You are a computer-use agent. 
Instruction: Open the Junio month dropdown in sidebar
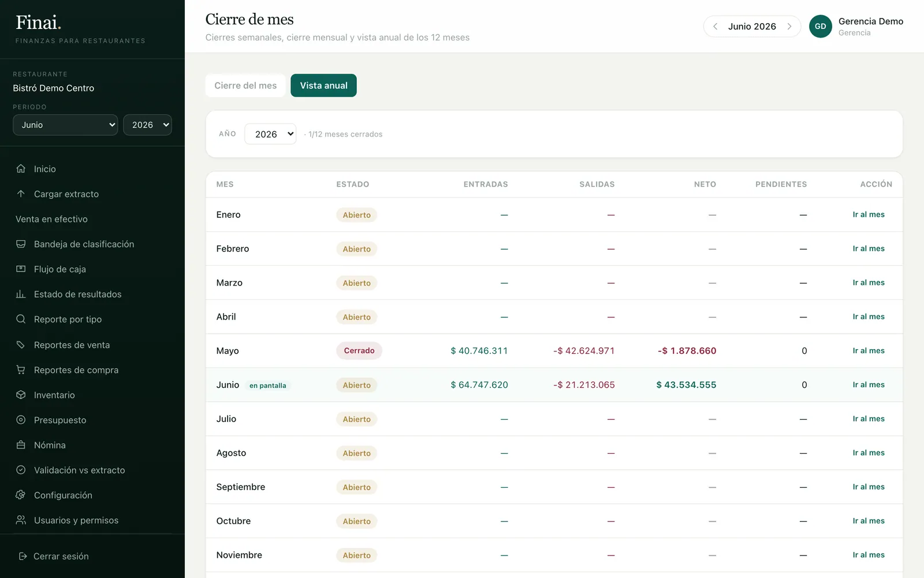point(65,125)
